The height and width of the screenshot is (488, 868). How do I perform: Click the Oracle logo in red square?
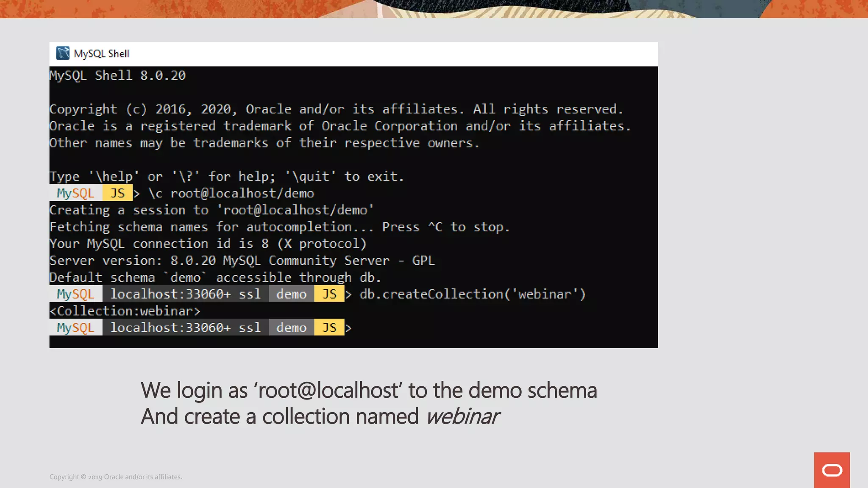point(832,470)
